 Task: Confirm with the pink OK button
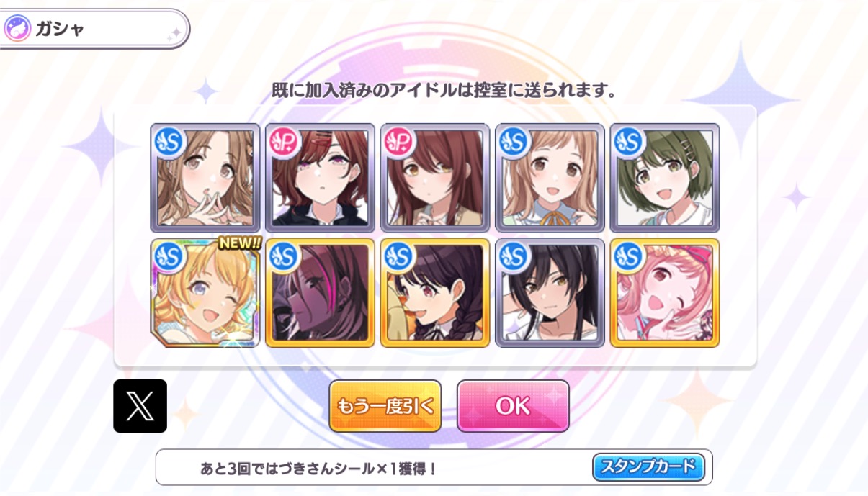click(513, 406)
